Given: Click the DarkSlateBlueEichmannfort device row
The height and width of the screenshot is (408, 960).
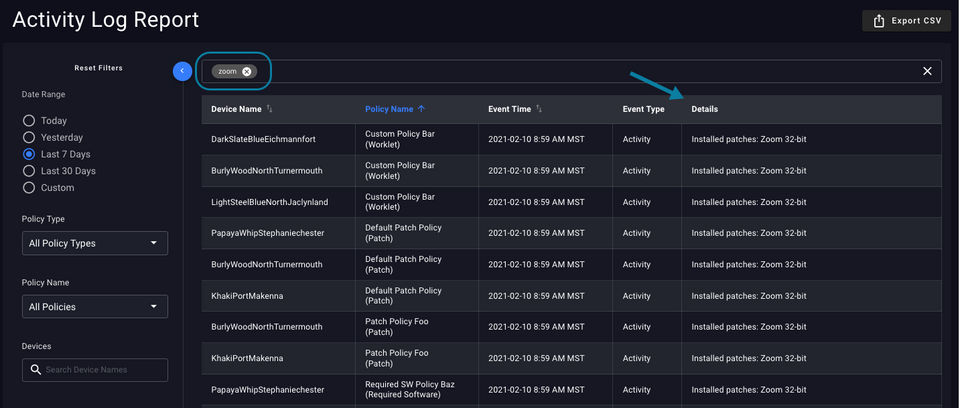Looking at the screenshot, I should [263, 139].
